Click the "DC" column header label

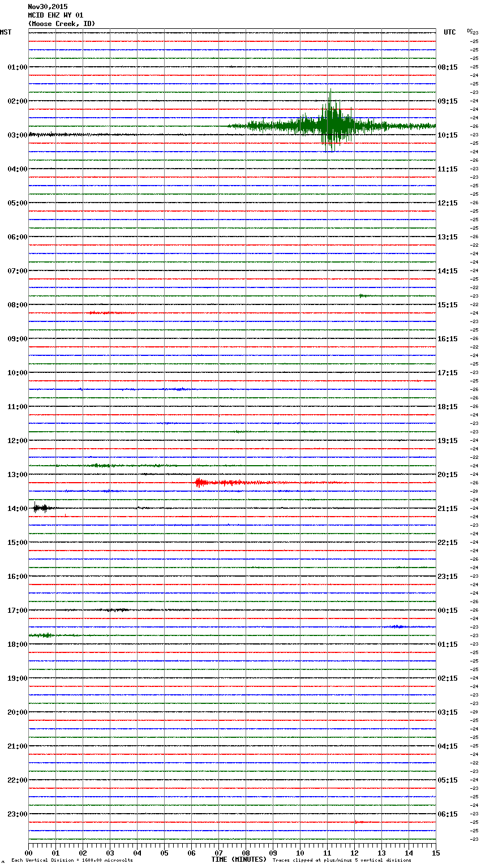pos(470,31)
